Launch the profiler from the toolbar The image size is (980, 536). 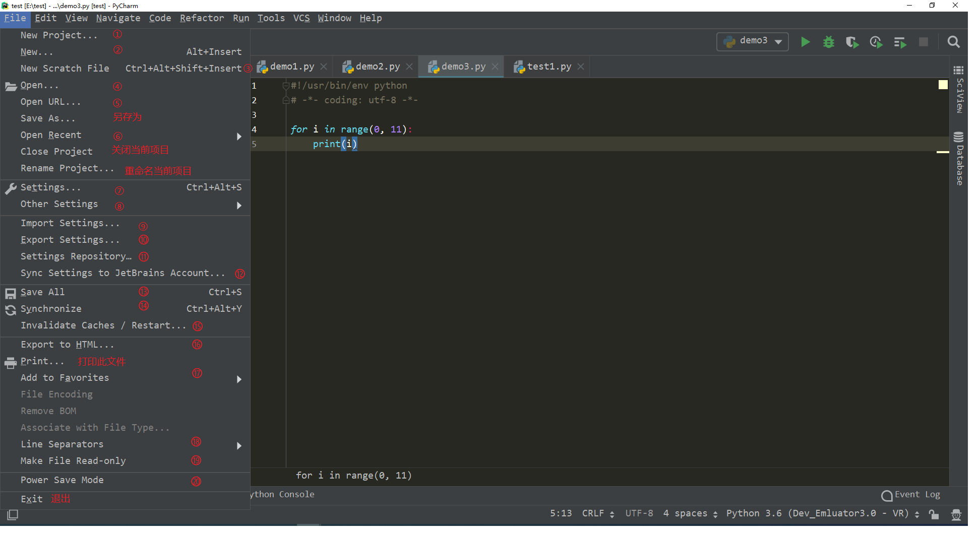876,42
